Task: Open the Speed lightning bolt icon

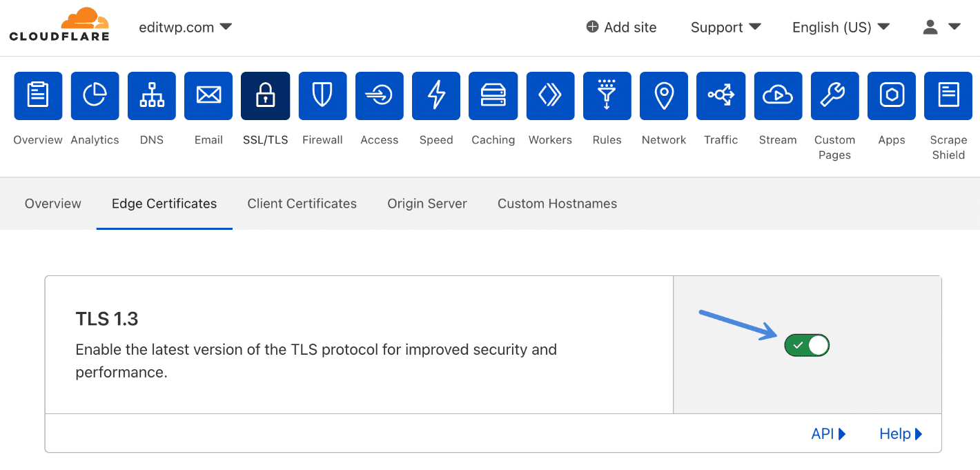Action: pos(436,96)
